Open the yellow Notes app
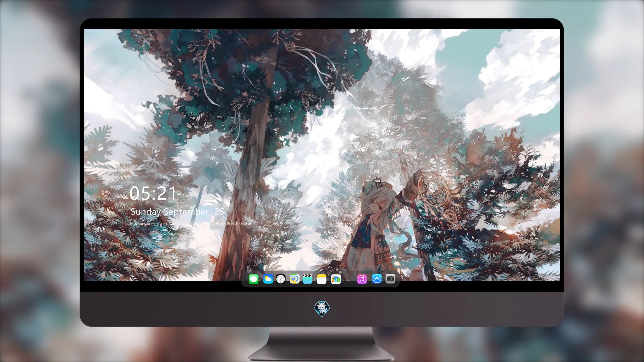644x362 pixels. point(321,279)
